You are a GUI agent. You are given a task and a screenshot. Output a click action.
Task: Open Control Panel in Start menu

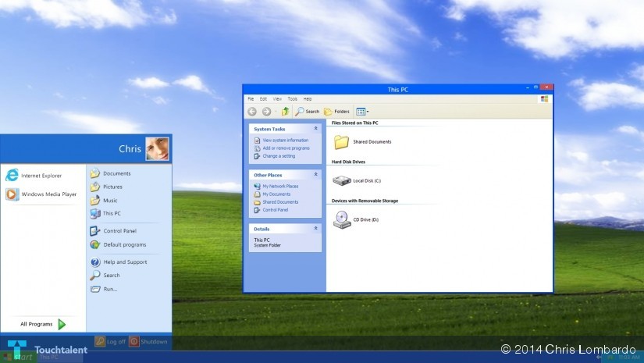[x=113, y=231]
